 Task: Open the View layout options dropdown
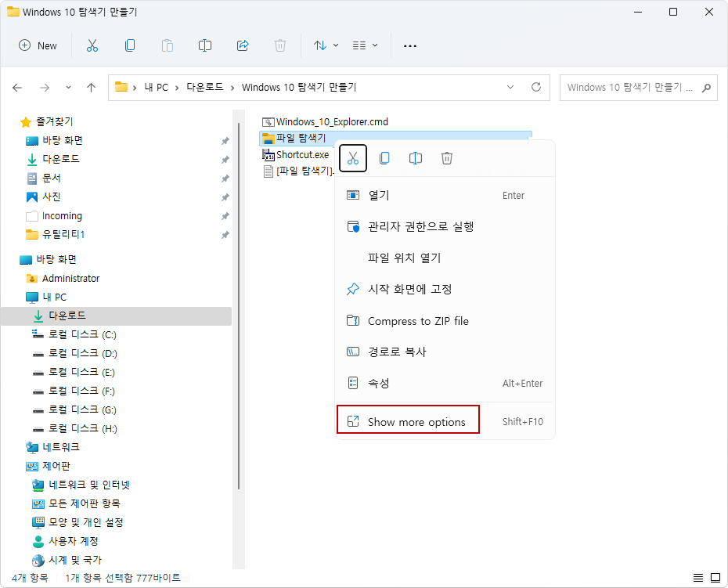point(365,45)
